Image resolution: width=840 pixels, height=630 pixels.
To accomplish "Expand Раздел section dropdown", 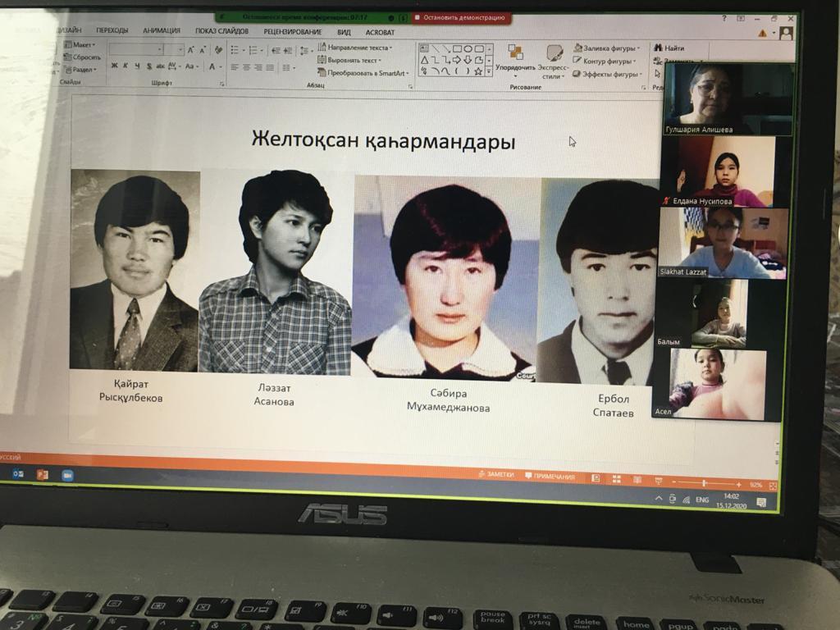I will (80, 70).
